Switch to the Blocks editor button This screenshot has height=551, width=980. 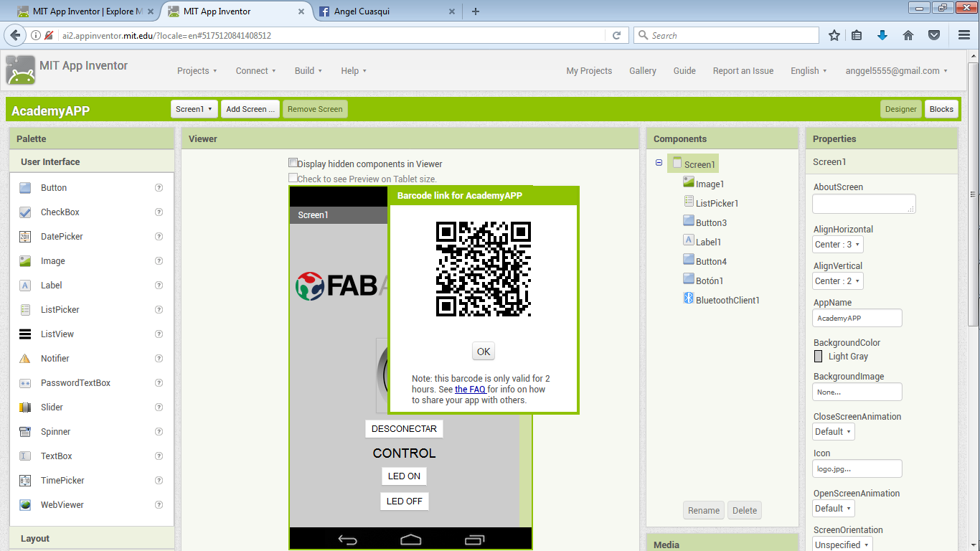tap(941, 109)
